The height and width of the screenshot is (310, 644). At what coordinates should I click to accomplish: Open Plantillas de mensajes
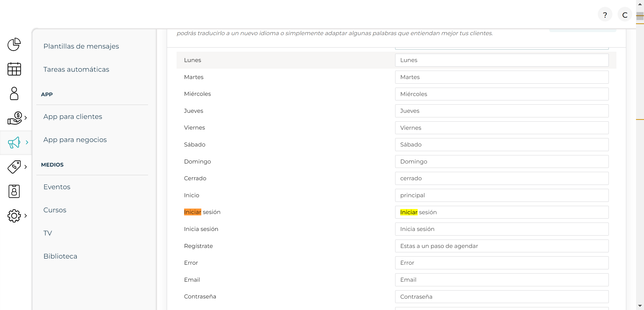pos(81,46)
